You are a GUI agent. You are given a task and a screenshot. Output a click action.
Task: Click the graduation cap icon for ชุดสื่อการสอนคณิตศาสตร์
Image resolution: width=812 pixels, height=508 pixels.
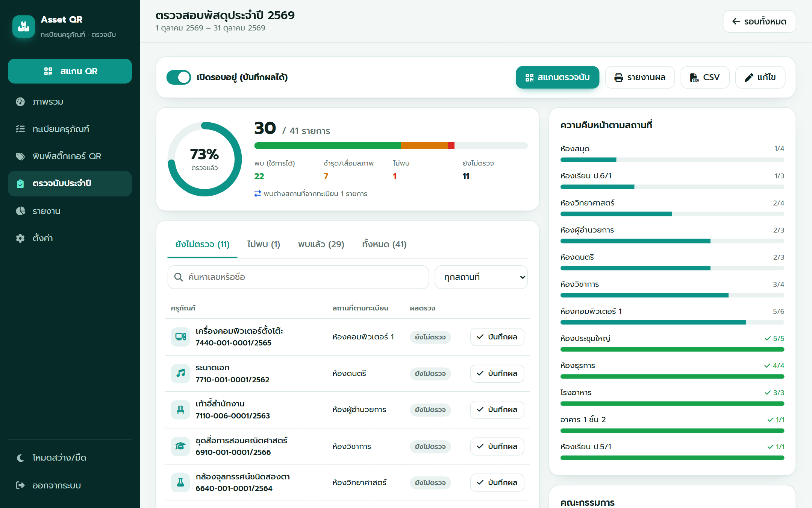180,446
